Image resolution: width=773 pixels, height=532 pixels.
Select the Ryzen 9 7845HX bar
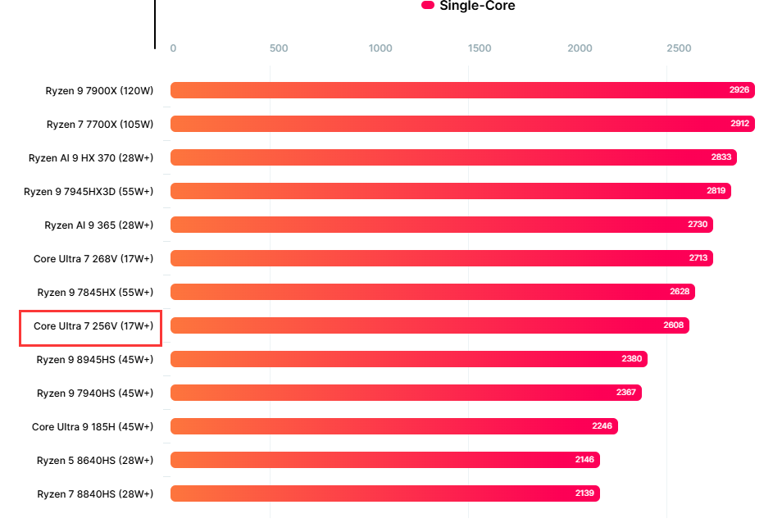click(432, 292)
